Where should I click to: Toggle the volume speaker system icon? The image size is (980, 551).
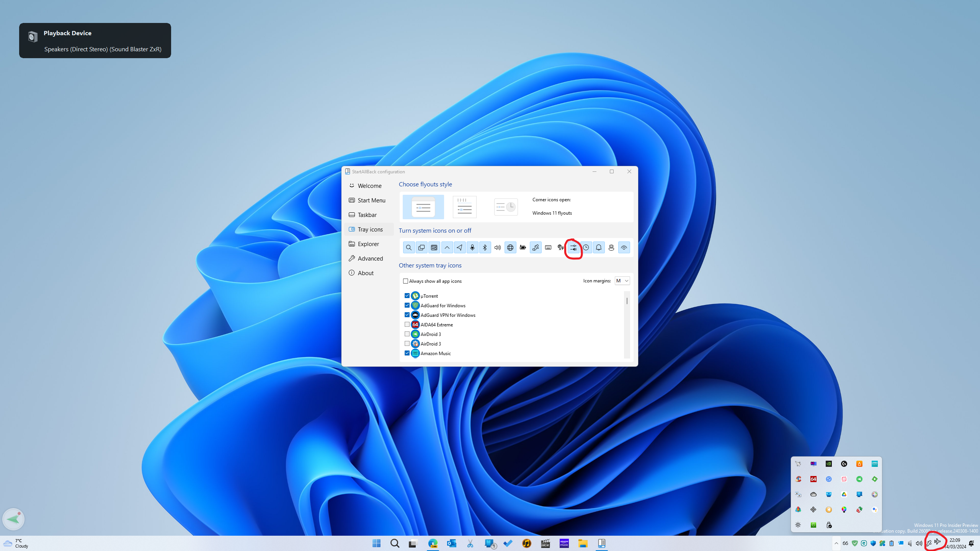click(x=498, y=248)
